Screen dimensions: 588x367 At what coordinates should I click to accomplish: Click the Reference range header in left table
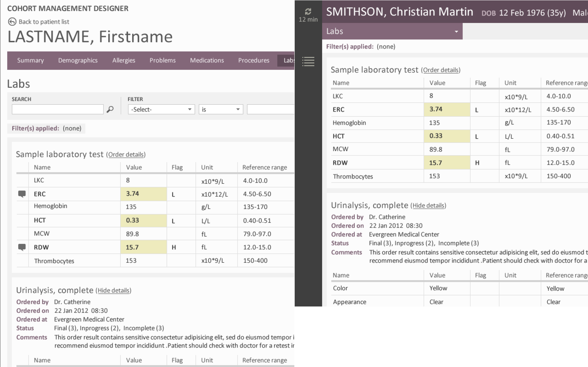[x=265, y=167]
